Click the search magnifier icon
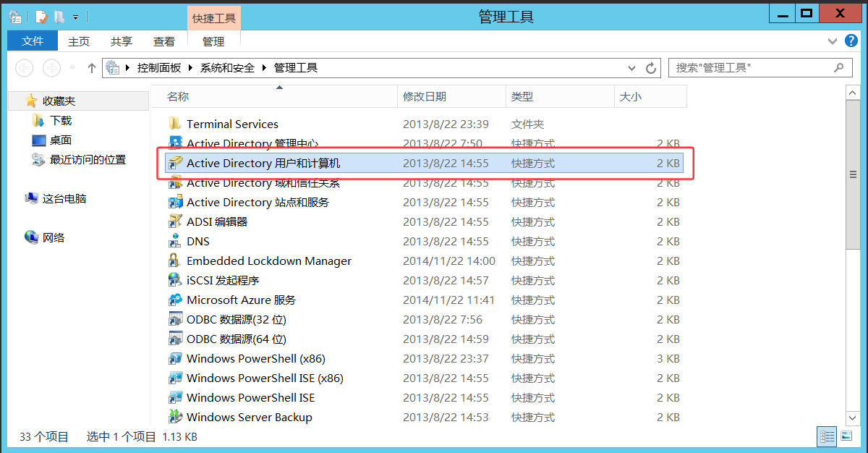This screenshot has width=868, height=453. (x=839, y=67)
